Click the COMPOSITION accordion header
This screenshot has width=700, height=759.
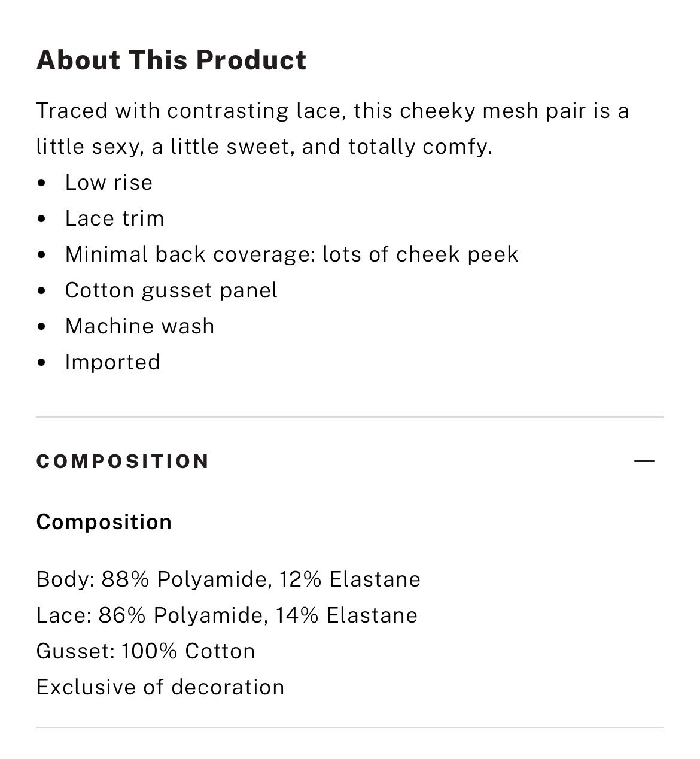123,462
